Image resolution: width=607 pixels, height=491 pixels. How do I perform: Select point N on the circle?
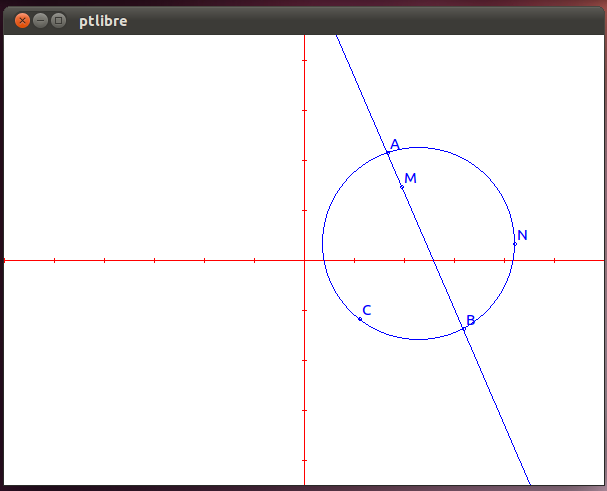(515, 244)
